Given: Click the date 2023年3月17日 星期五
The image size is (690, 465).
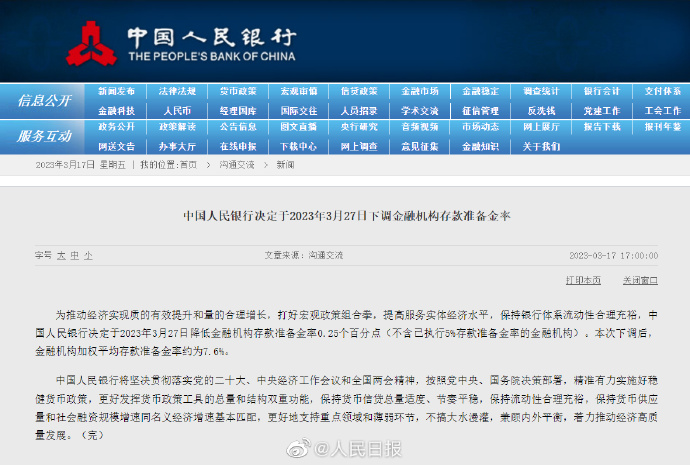Looking at the screenshot, I should (81, 165).
